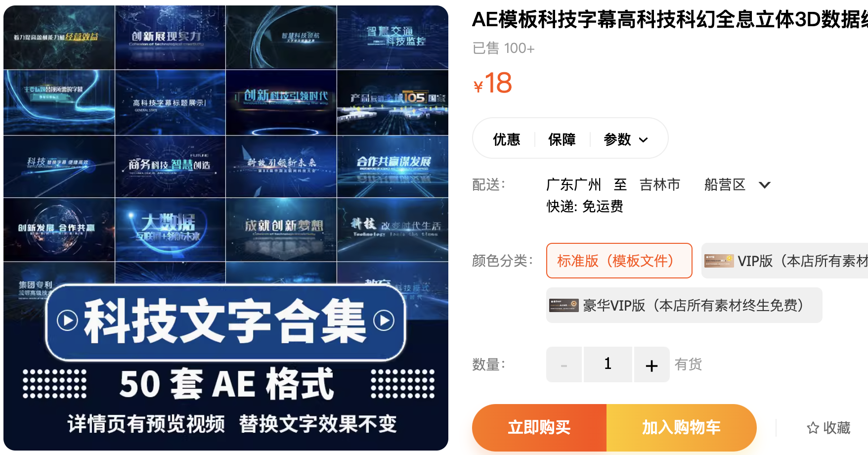Click the 加入购物车 button
868x455 pixels.
click(x=681, y=428)
